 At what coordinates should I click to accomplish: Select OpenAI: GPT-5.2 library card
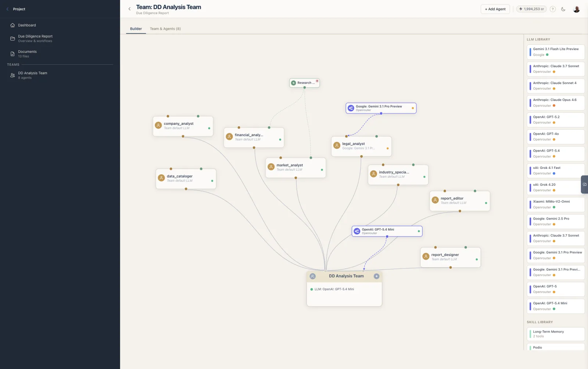(556, 120)
